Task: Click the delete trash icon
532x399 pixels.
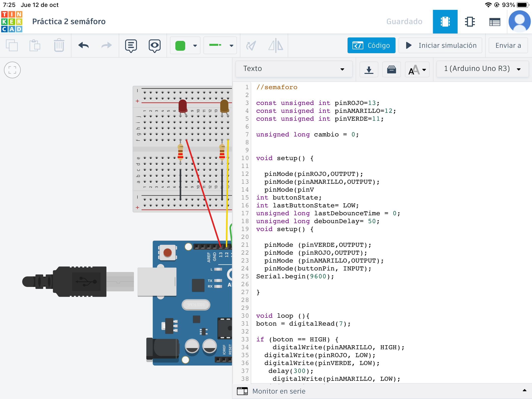Action: [59, 46]
